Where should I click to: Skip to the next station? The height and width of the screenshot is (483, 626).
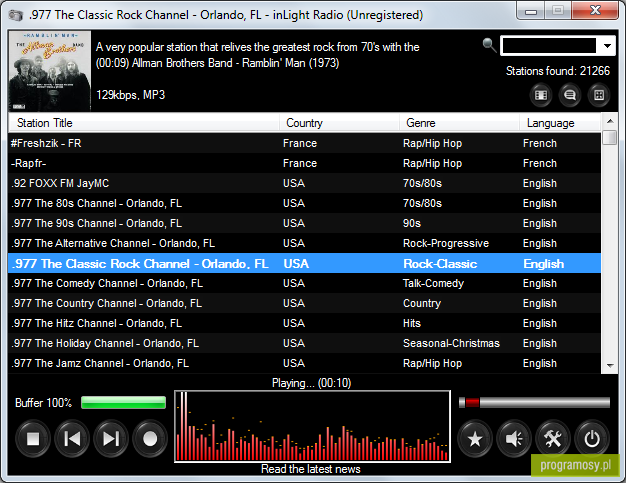point(111,439)
